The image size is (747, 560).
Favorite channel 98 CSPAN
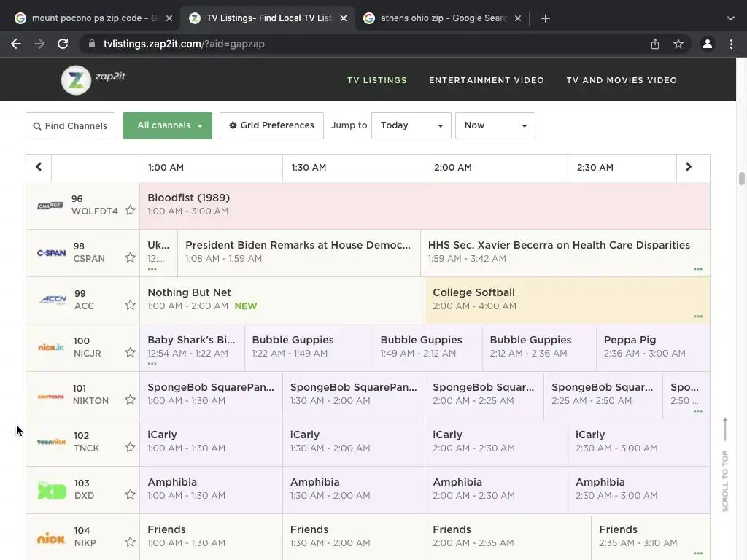click(130, 257)
